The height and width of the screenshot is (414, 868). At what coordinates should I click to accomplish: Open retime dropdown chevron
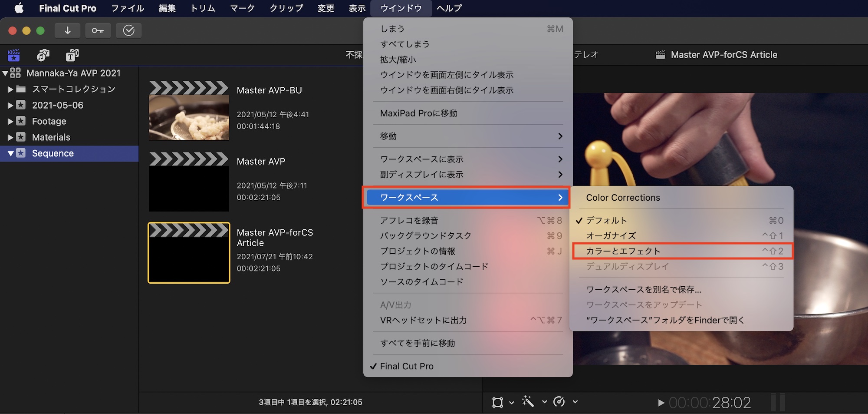(x=575, y=402)
